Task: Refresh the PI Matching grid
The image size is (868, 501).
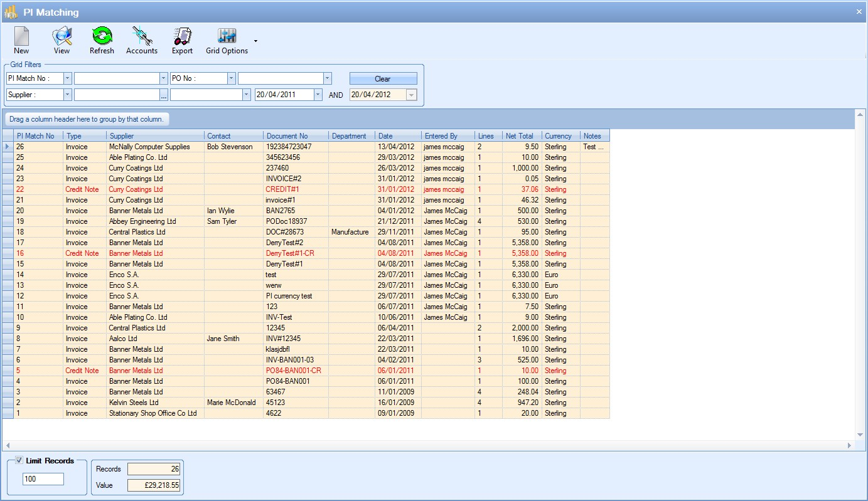Action: (x=102, y=37)
